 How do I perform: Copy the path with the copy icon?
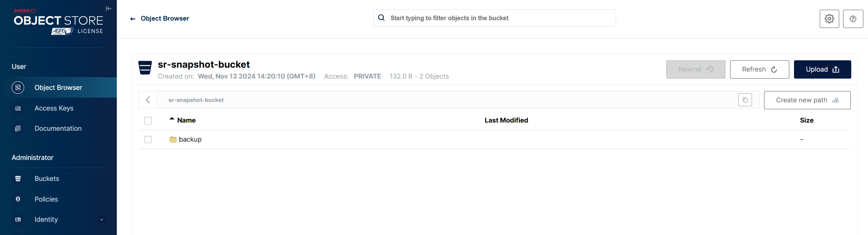tap(745, 100)
